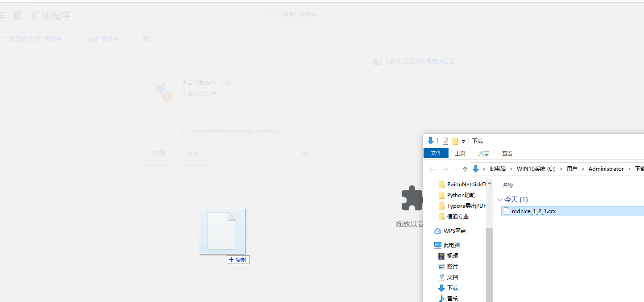Open 文档 under 此电脑
Viewport: 644px width, 302px height.
pos(453,277)
